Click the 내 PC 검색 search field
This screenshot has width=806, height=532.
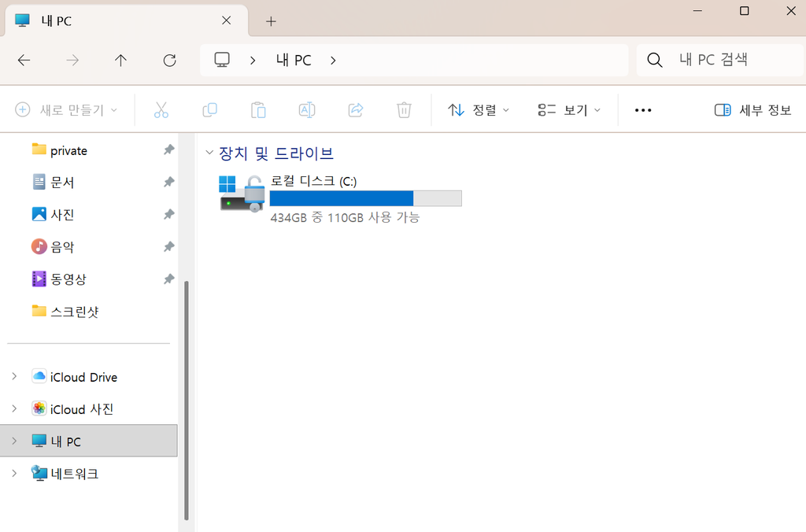click(719, 60)
